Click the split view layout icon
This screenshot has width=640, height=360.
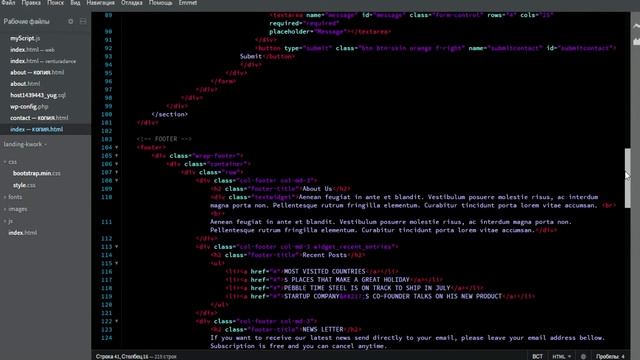coord(83,21)
